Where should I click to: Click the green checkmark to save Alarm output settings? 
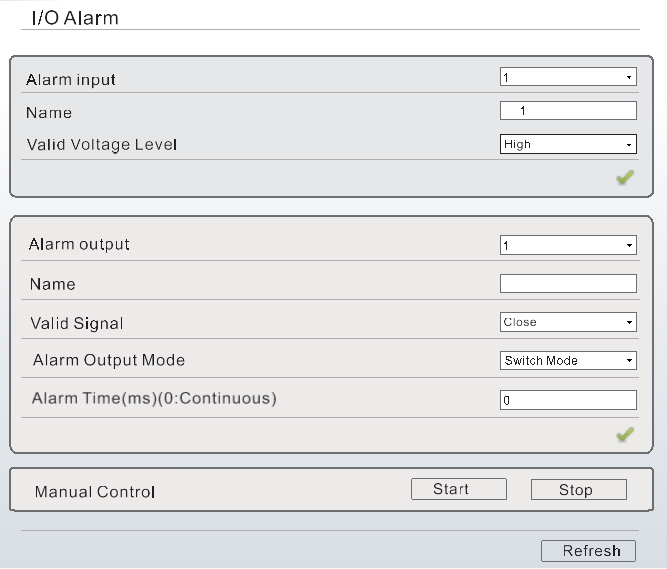tap(625, 434)
